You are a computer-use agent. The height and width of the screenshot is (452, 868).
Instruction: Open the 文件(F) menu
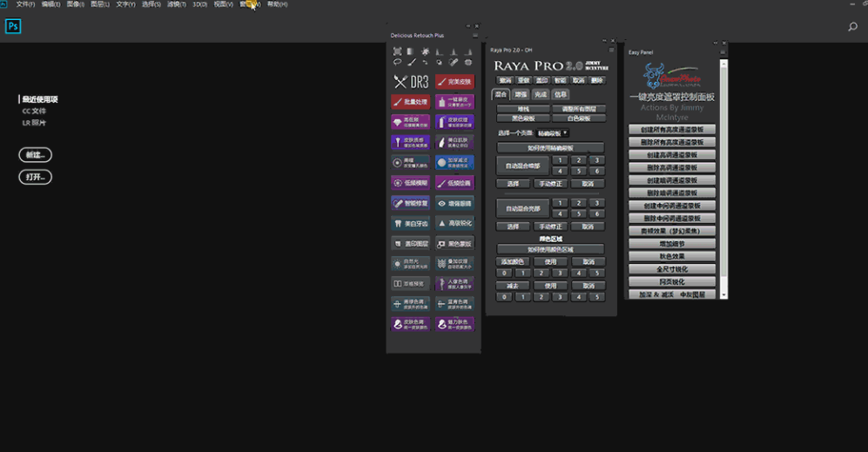click(x=25, y=4)
